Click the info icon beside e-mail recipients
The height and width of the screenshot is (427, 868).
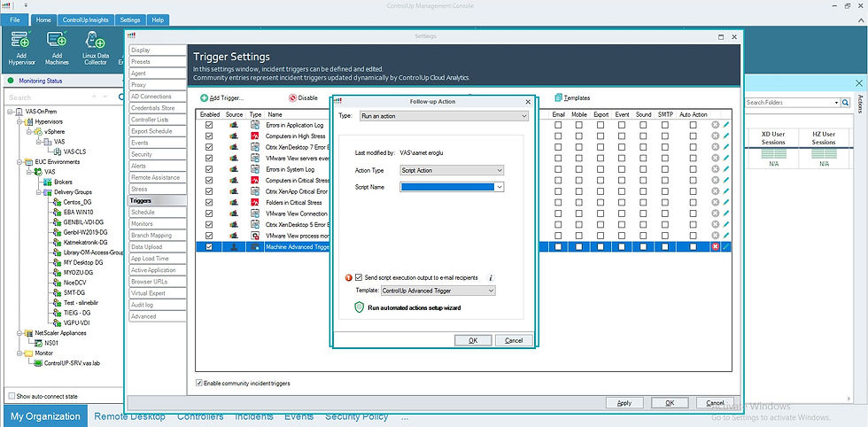click(x=491, y=277)
